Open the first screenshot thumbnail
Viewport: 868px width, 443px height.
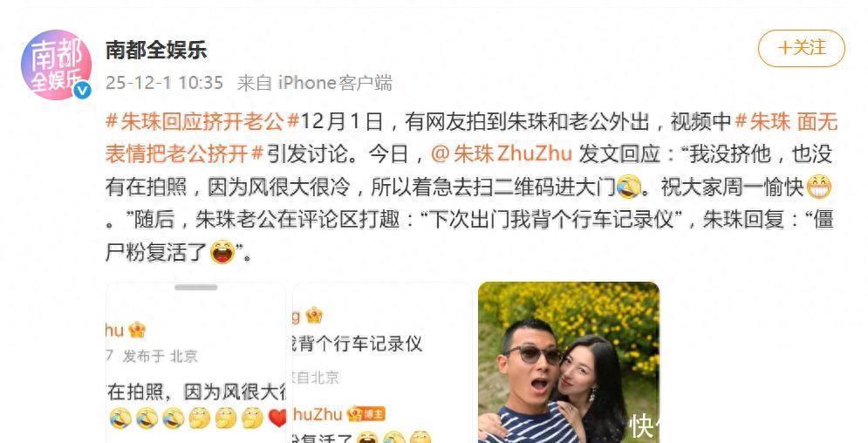coord(196,363)
